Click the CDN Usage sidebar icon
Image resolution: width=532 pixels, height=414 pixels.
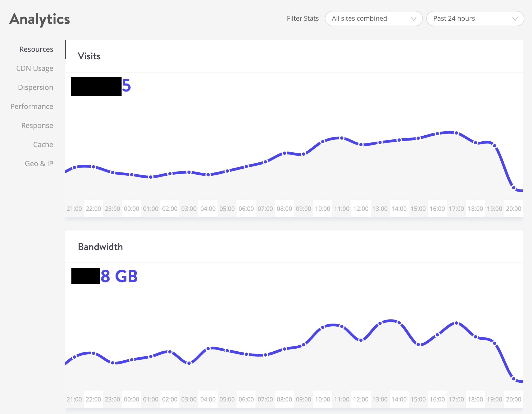click(35, 68)
